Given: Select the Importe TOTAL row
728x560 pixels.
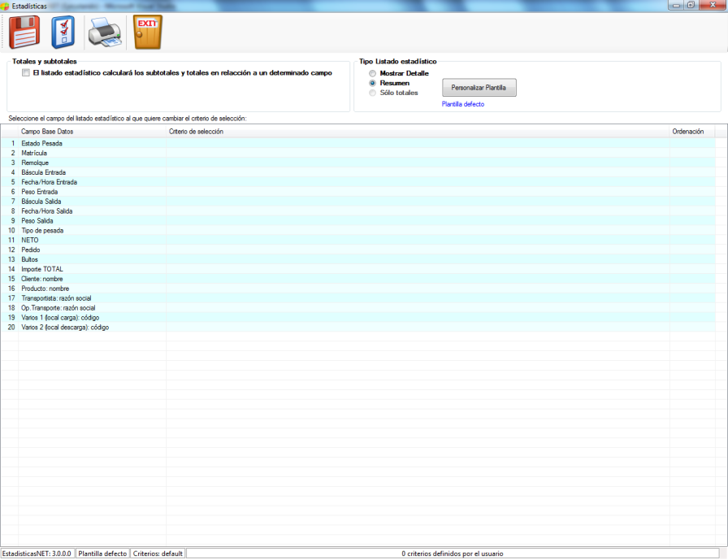Looking at the screenshot, I should [357, 269].
